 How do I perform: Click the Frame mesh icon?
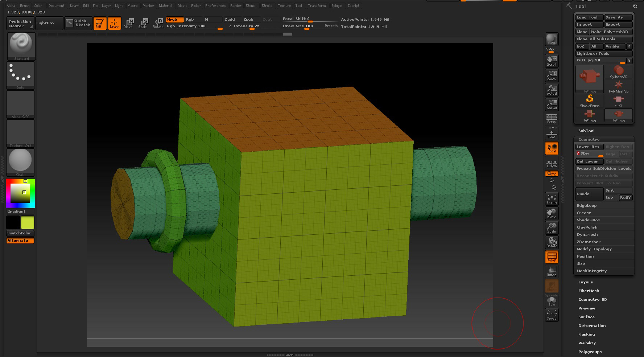[x=552, y=198]
